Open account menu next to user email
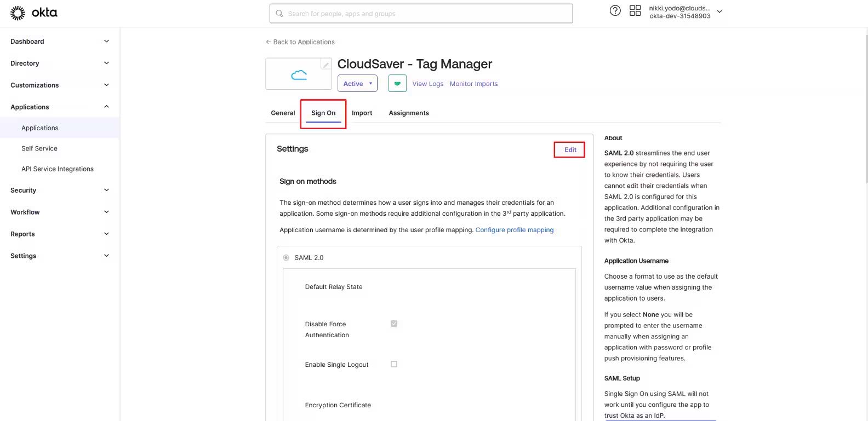 (x=719, y=11)
